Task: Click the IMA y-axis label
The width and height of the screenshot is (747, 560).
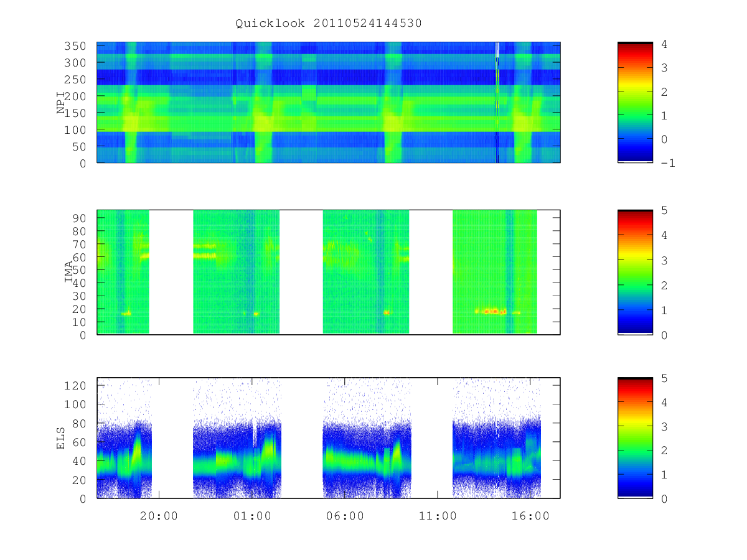Action: tap(68, 273)
